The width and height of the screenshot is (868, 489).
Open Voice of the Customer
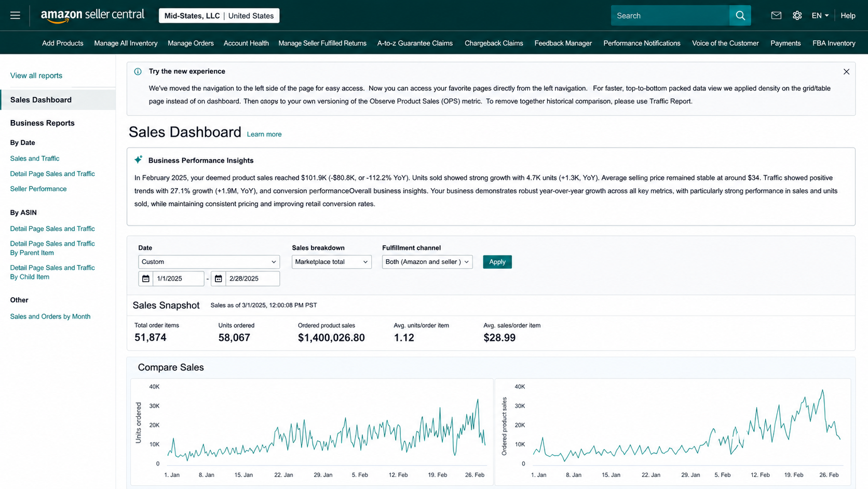[725, 43]
